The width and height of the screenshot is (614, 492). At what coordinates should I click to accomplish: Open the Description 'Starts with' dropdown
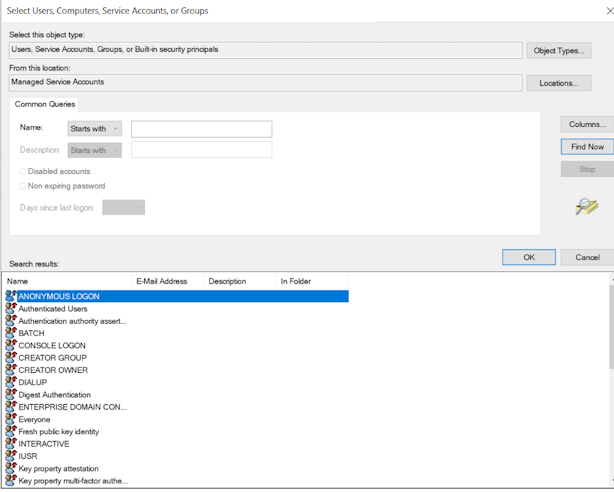point(94,150)
